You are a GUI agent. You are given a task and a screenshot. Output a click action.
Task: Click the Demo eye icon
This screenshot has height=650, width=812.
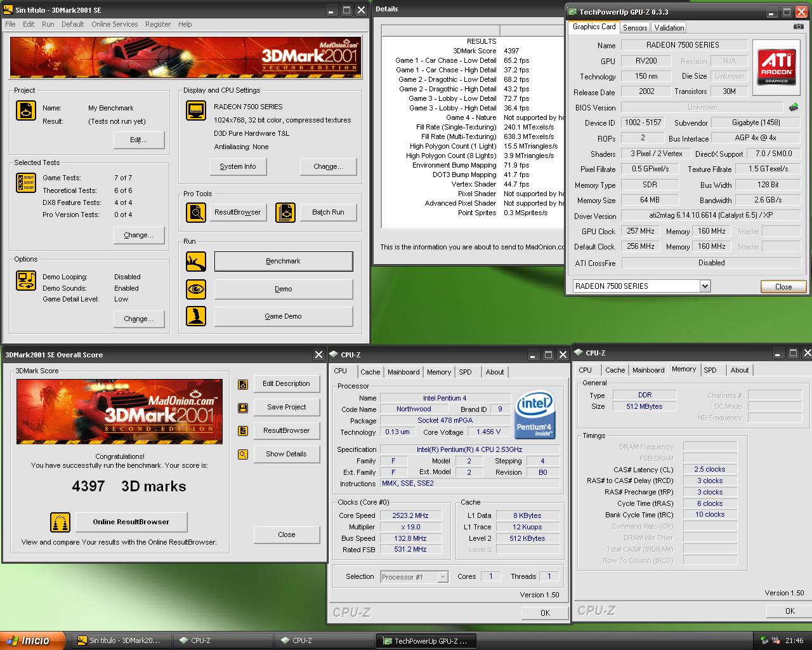196,289
